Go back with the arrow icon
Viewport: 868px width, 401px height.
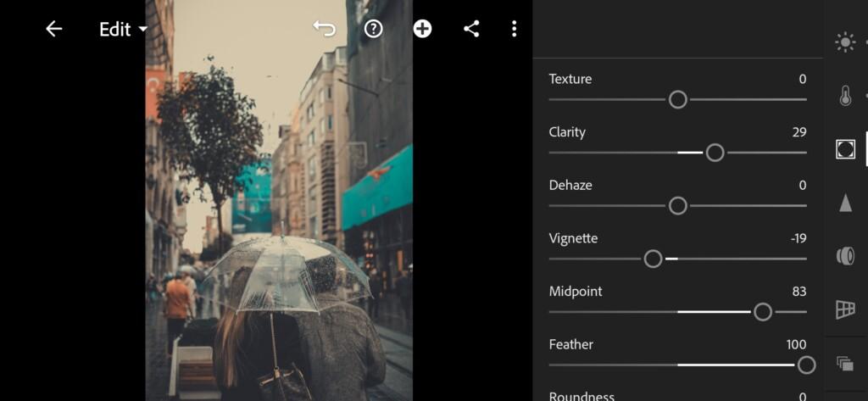tap(53, 29)
